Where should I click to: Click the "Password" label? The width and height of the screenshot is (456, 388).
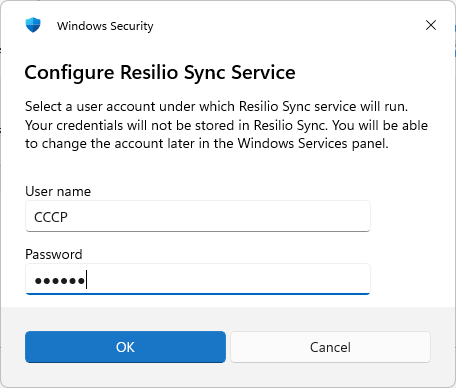(54, 254)
